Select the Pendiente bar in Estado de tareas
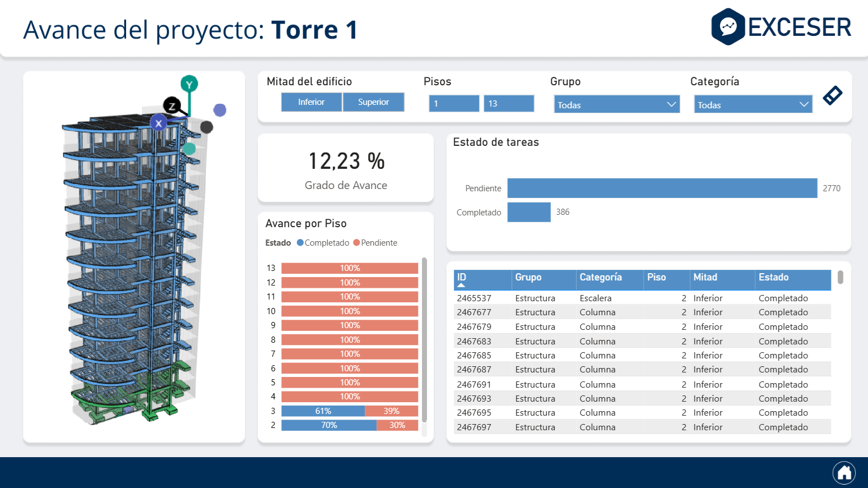 pyautogui.click(x=662, y=188)
